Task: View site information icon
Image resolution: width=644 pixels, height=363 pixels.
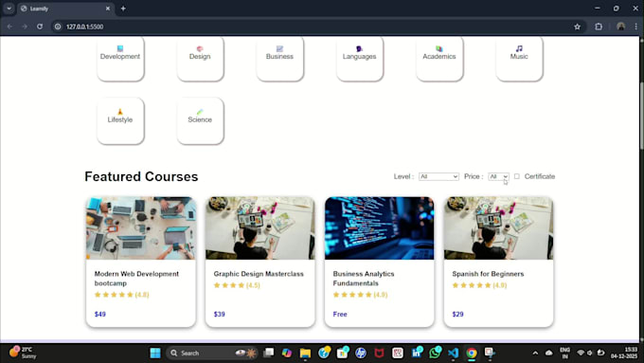Action: click(x=58, y=27)
